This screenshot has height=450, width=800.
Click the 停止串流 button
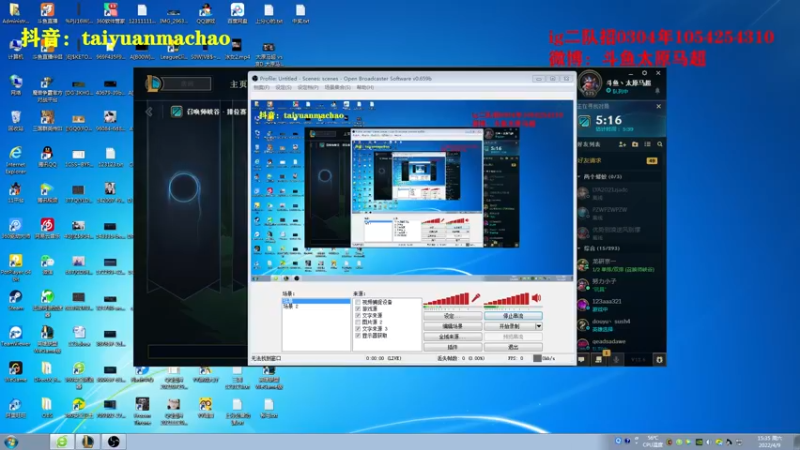[513, 316]
